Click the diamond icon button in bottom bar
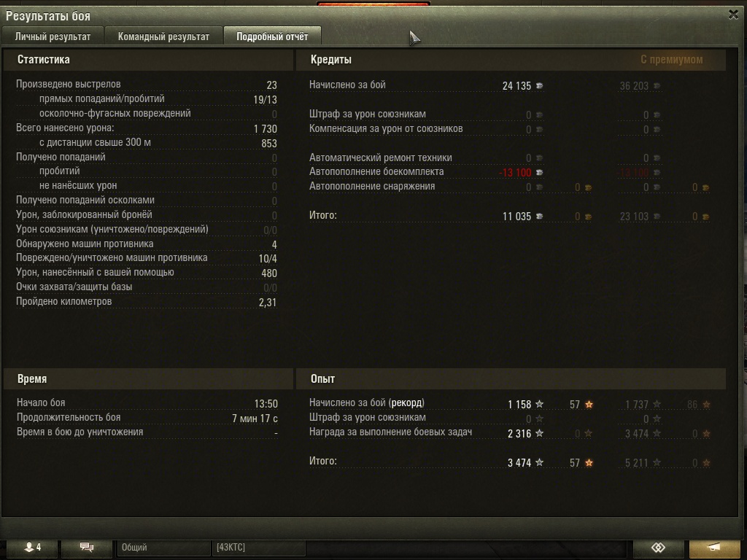This screenshot has width=747, height=560. click(x=658, y=548)
